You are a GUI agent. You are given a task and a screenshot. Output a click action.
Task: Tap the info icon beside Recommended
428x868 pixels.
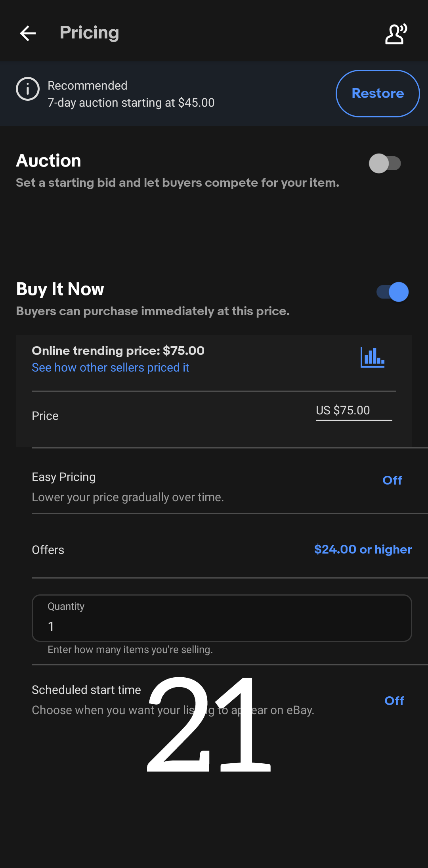coord(28,89)
